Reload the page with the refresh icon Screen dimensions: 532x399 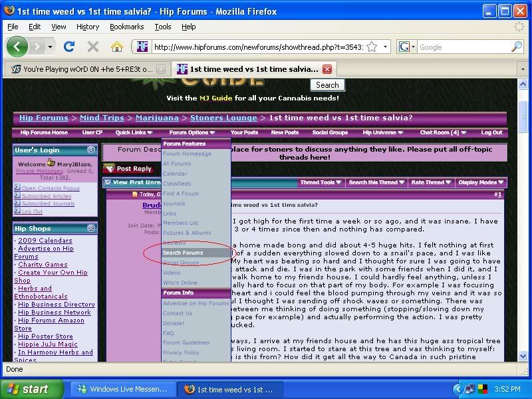tap(68, 47)
